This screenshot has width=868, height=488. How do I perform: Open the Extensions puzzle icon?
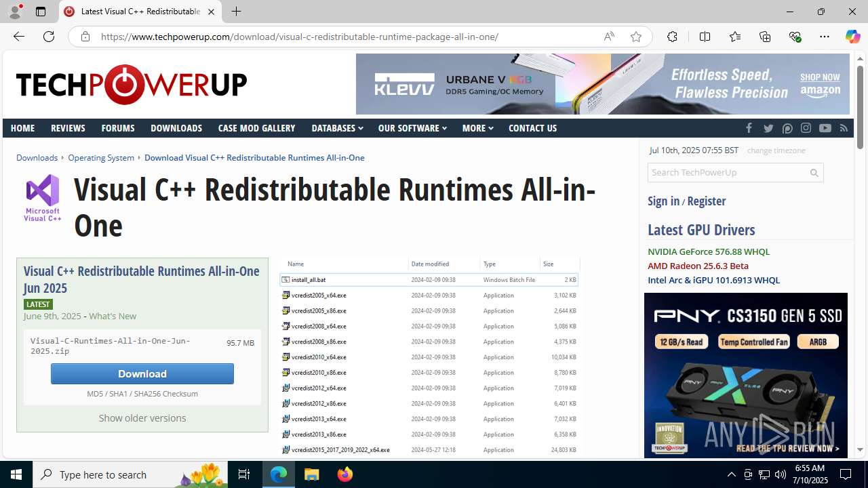pyautogui.click(x=672, y=37)
